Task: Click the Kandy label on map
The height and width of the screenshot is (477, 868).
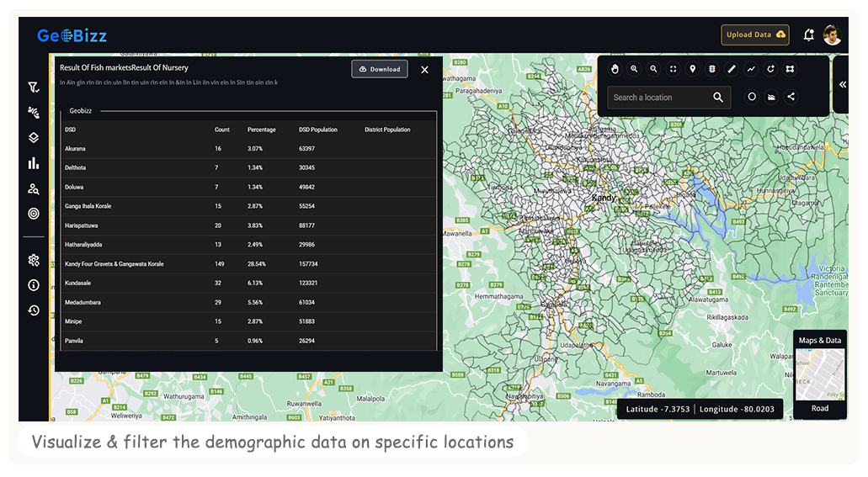Action: pos(604,198)
